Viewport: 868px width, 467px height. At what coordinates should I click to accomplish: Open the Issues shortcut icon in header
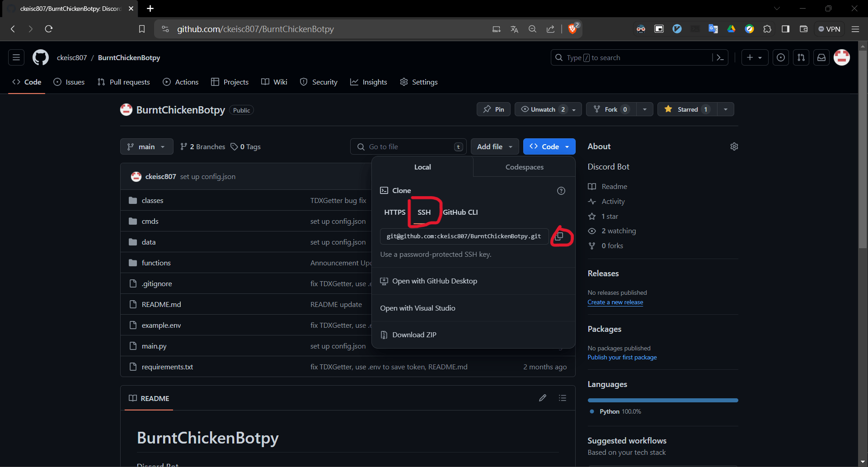780,57
